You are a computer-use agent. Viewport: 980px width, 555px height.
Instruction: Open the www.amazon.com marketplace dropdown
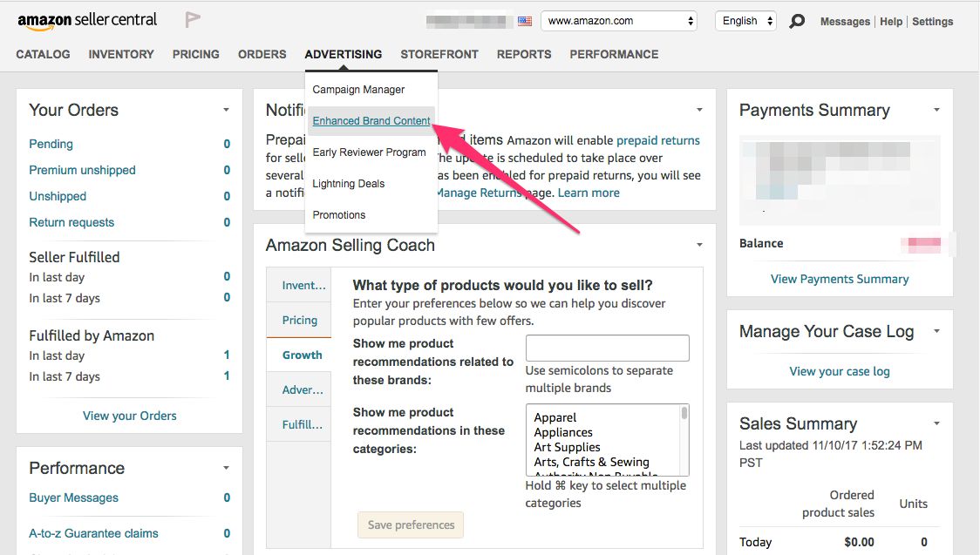(619, 21)
